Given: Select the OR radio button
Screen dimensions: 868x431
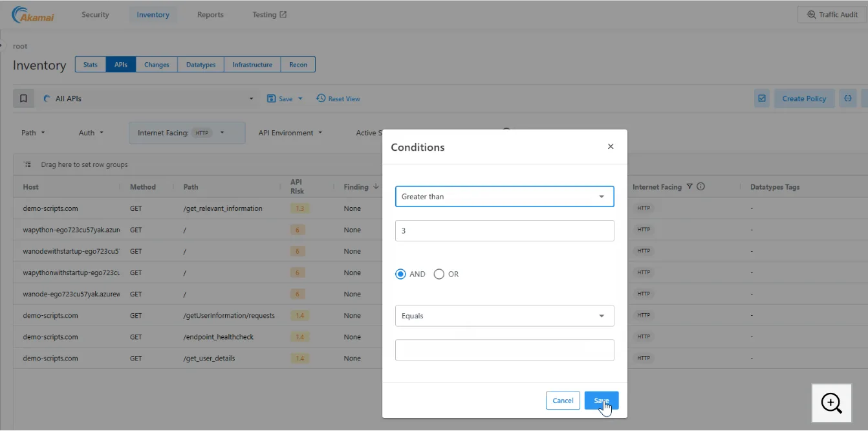Looking at the screenshot, I should point(439,274).
